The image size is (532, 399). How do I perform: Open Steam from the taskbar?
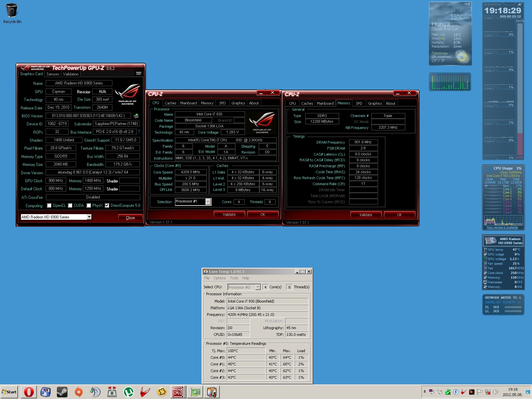pos(62,392)
